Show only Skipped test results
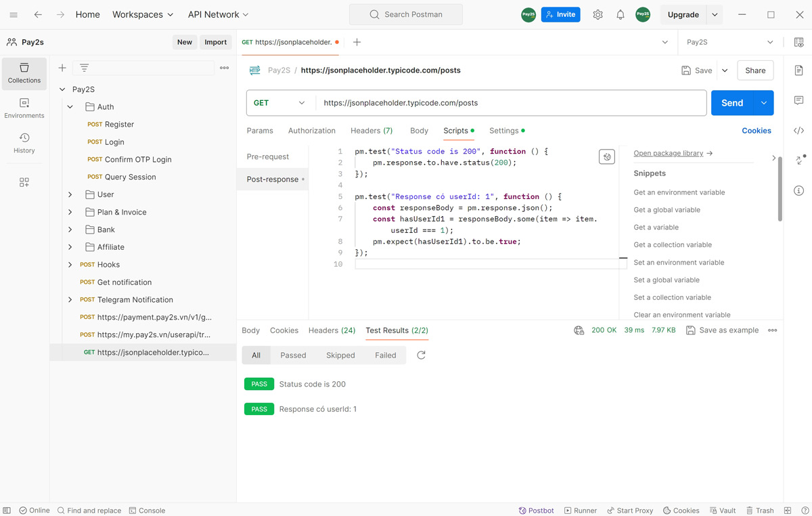Viewport: 812px width, 516px height. pos(340,356)
